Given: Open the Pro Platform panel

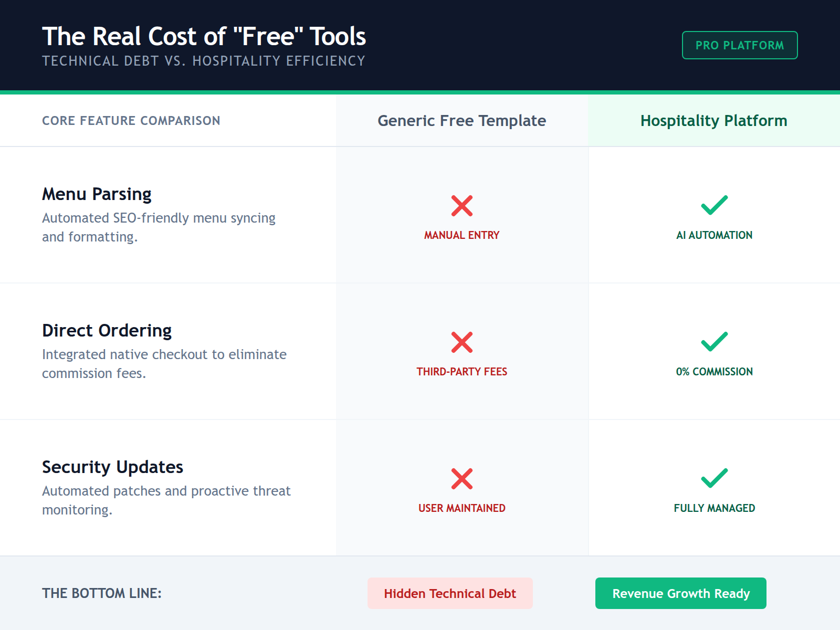Looking at the screenshot, I should 740,45.
